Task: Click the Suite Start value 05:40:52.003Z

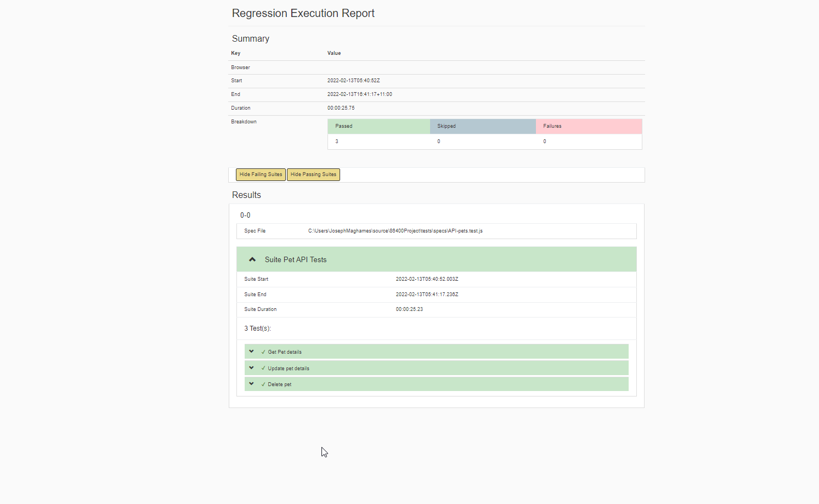Action: (427, 279)
